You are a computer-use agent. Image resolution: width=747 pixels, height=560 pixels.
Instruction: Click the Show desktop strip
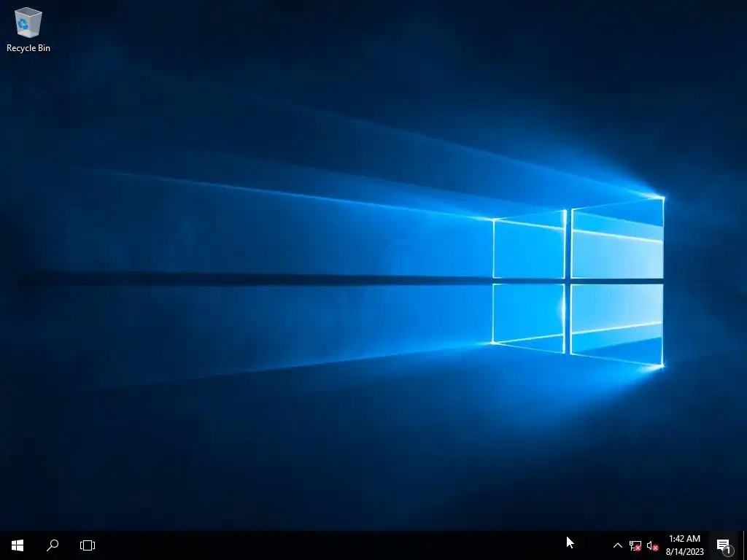744,545
